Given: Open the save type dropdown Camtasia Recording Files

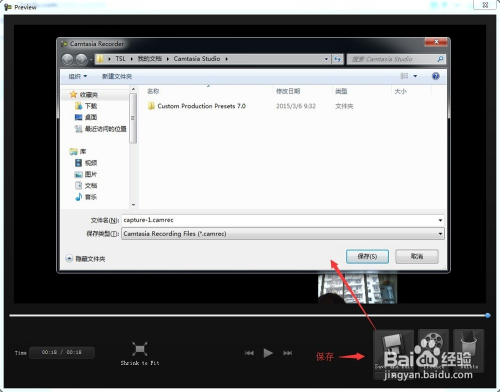Looking at the screenshot, I should [x=283, y=234].
